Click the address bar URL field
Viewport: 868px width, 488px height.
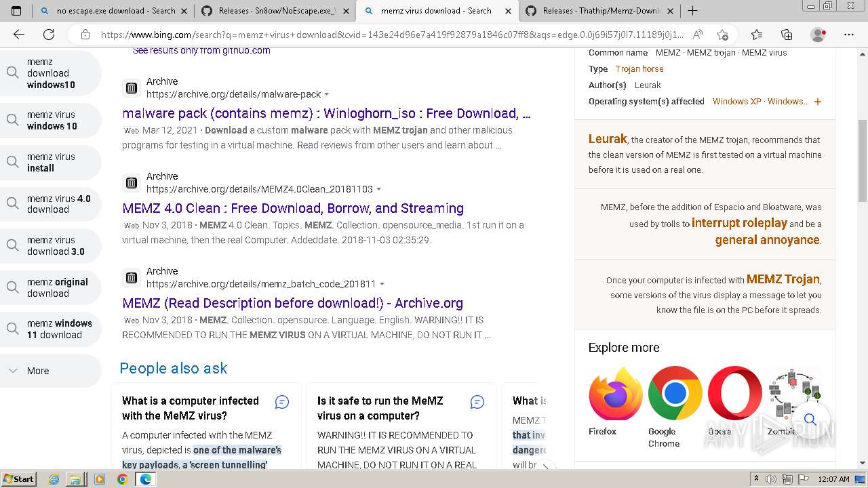(x=392, y=35)
